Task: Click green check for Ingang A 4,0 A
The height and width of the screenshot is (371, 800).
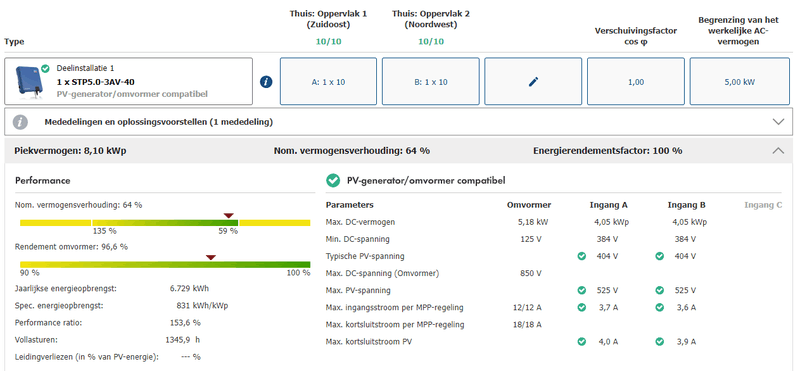Action: (x=582, y=341)
